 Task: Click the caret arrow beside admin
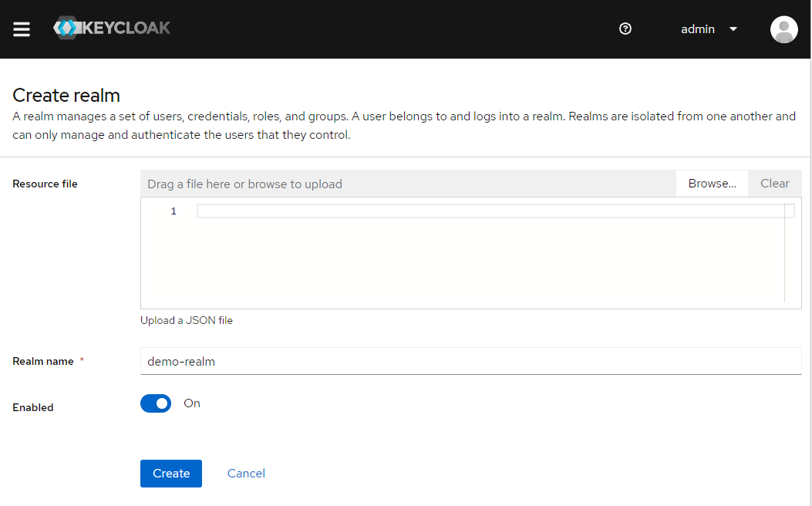tap(733, 29)
